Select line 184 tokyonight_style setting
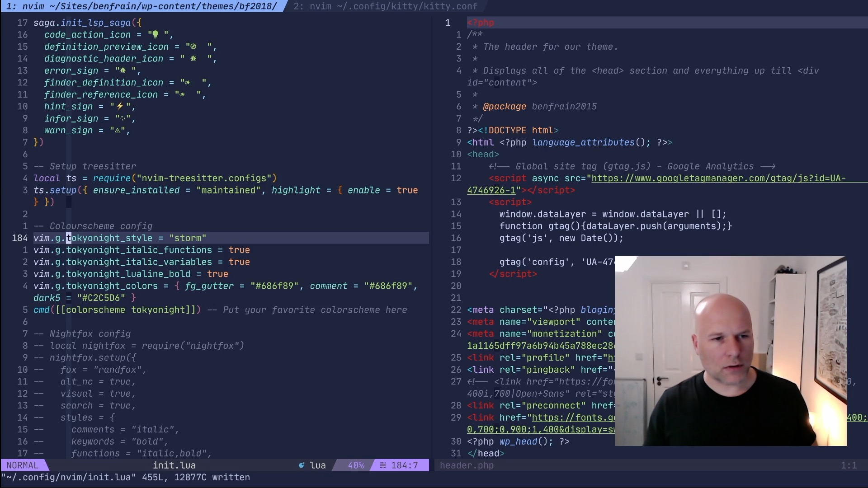This screenshot has height=488, width=868. coord(119,238)
